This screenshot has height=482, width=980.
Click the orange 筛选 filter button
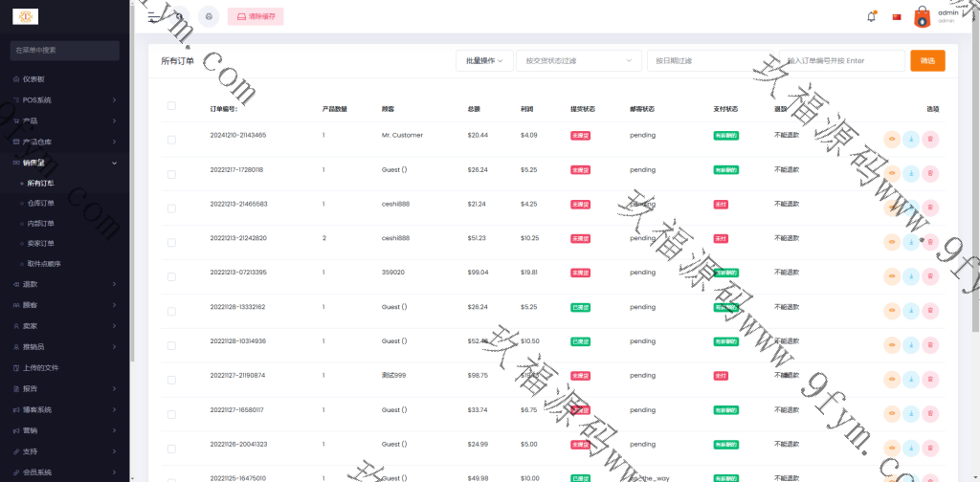(927, 60)
